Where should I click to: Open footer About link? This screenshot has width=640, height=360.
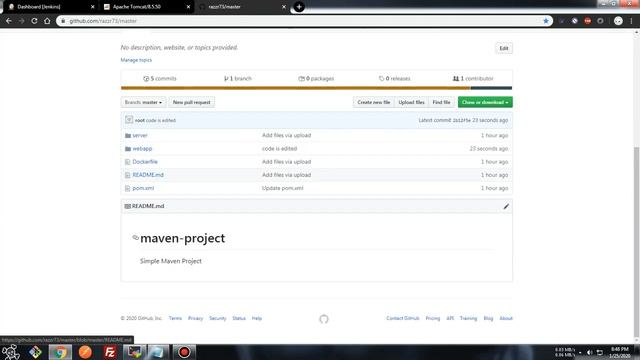click(506, 318)
